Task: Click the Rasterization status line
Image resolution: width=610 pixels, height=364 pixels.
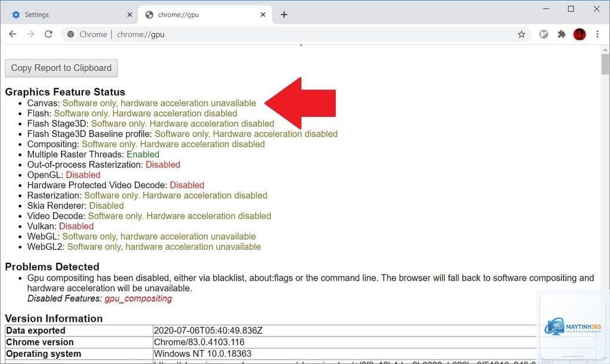Action: (147, 195)
